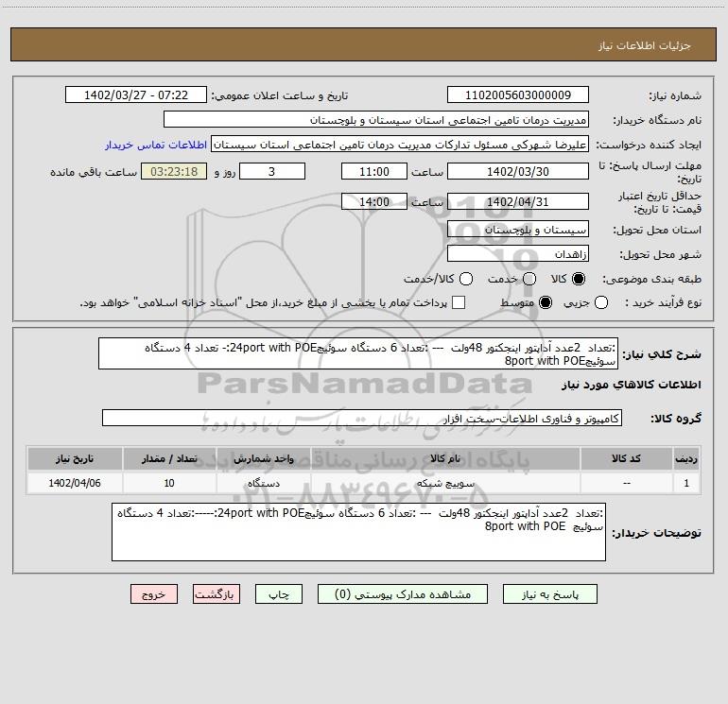Click the remaining time field 03:23:18

[x=174, y=171]
